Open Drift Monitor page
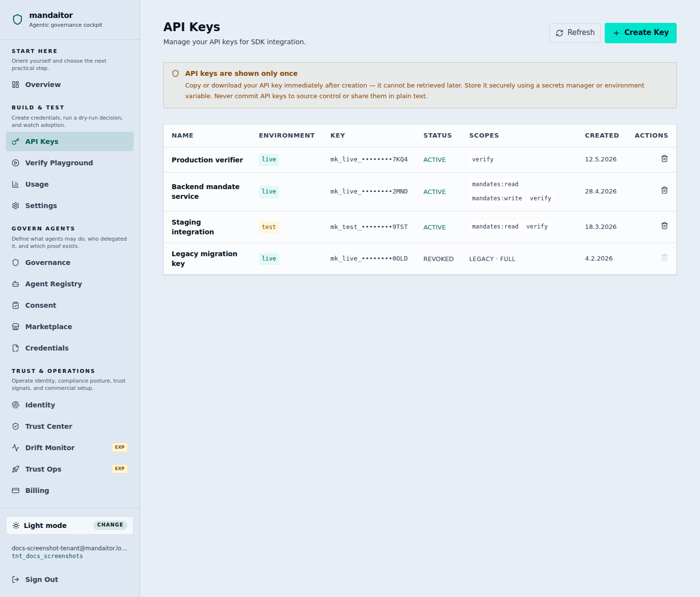Image resolution: width=700 pixels, height=597 pixels. coord(70,448)
